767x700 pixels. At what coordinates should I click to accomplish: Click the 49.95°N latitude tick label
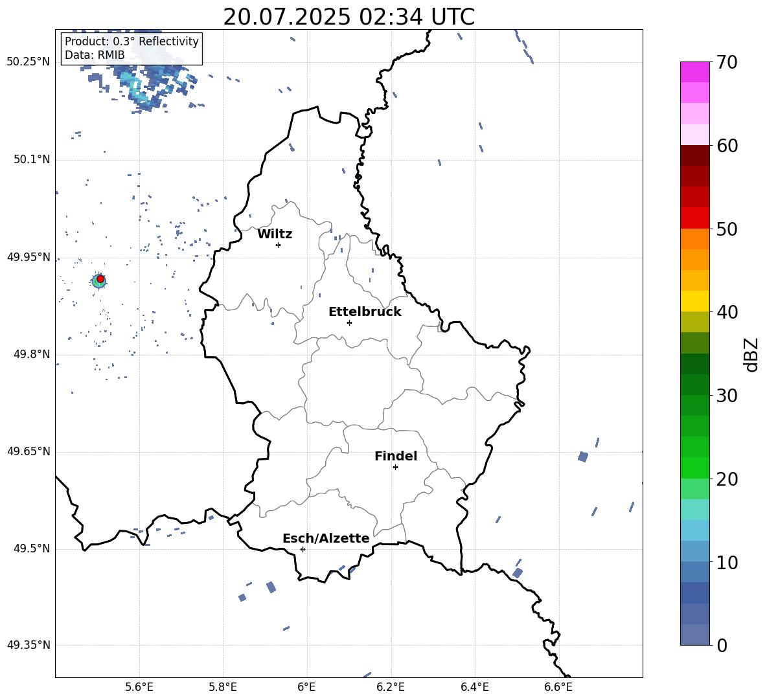point(29,257)
